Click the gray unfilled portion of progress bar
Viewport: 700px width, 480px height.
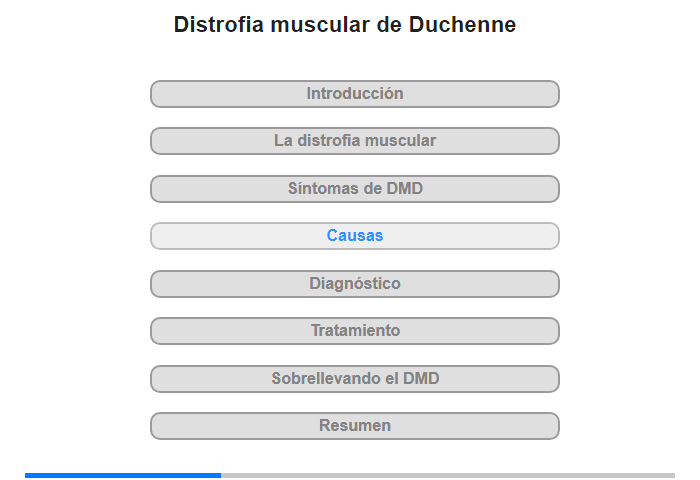(x=448, y=476)
